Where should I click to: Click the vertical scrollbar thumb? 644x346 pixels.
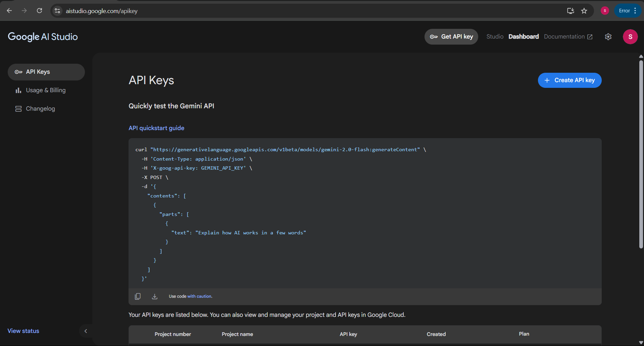click(x=641, y=154)
